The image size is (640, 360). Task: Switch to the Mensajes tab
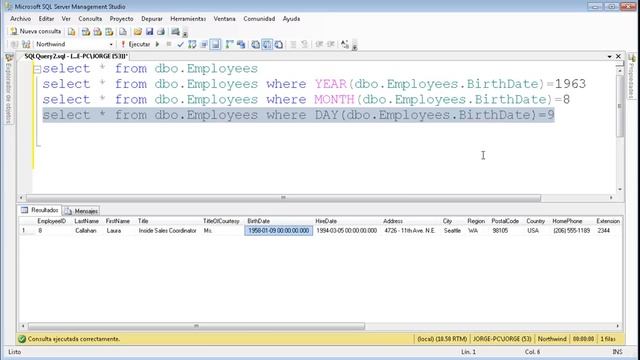81,211
